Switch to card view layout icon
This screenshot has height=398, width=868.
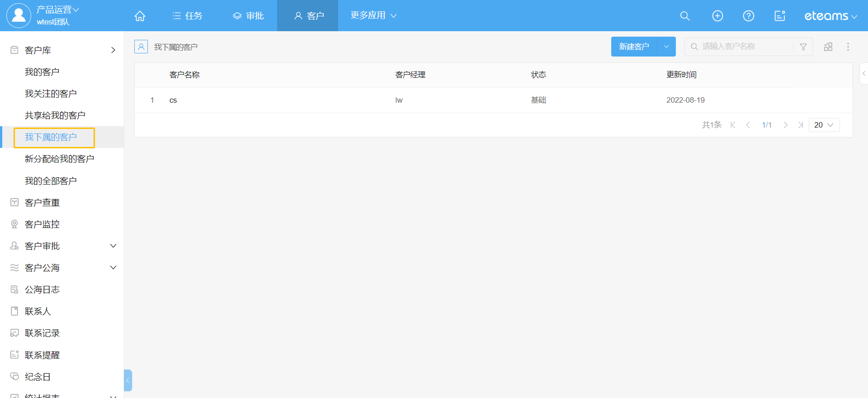828,47
